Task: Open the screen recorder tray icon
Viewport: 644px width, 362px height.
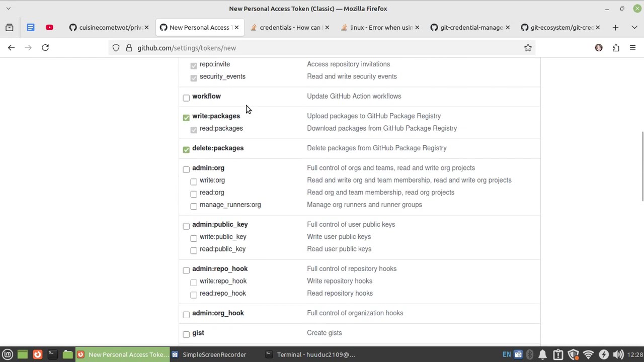Action: click(x=518, y=354)
